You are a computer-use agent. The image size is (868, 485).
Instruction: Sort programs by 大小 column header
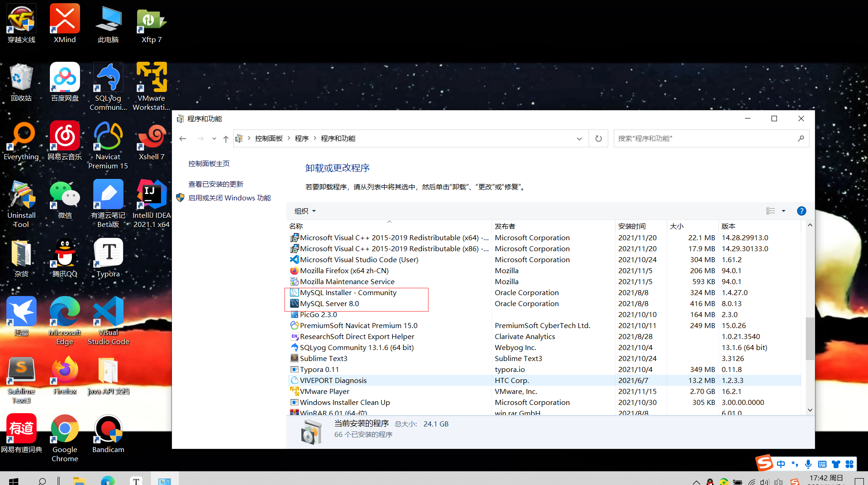tap(692, 226)
